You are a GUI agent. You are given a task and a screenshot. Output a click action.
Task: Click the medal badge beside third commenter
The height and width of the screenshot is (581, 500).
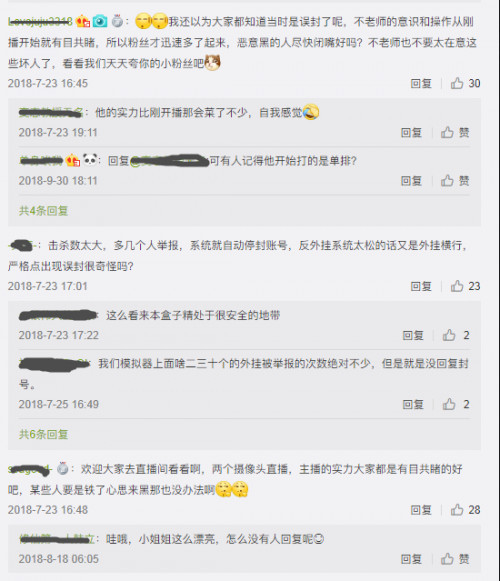[x=63, y=469]
